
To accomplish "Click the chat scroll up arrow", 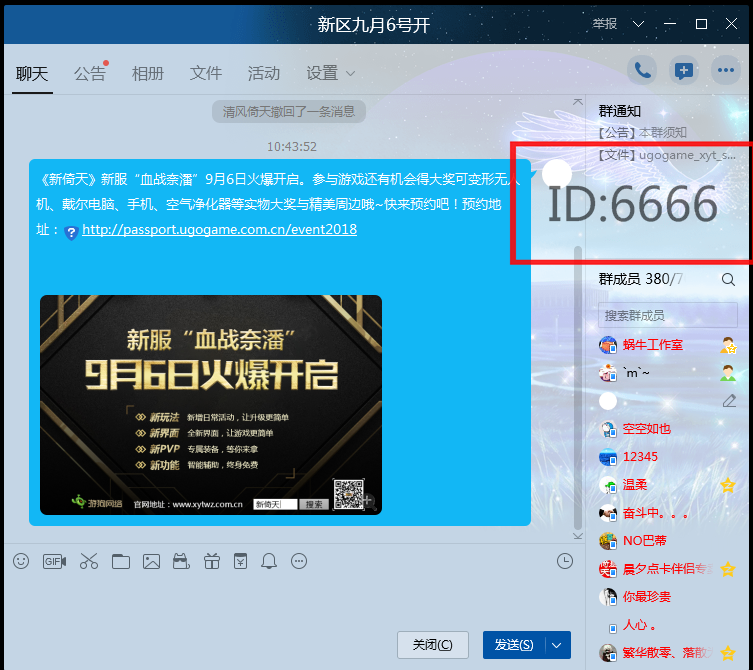I will coord(578,102).
